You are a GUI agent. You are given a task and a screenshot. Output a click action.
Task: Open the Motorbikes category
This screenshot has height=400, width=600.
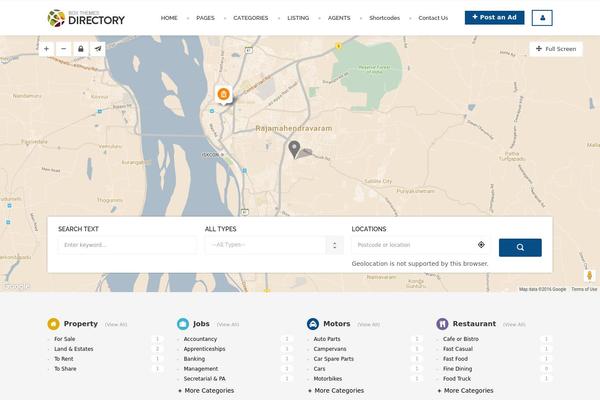tap(328, 379)
